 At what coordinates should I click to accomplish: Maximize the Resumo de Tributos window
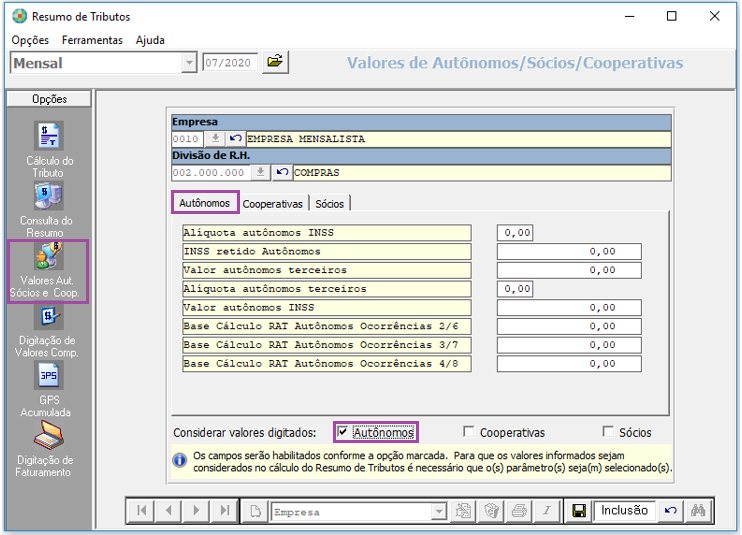point(671,16)
